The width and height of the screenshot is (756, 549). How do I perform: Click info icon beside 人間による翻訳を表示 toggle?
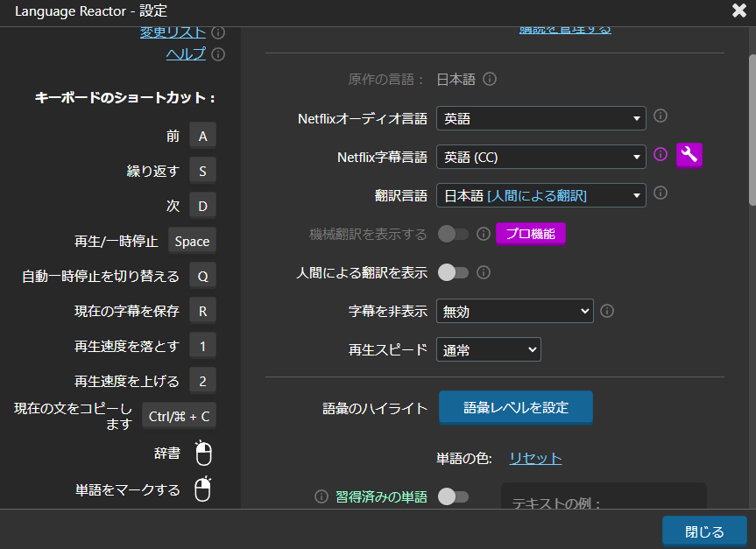pyautogui.click(x=484, y=272)
